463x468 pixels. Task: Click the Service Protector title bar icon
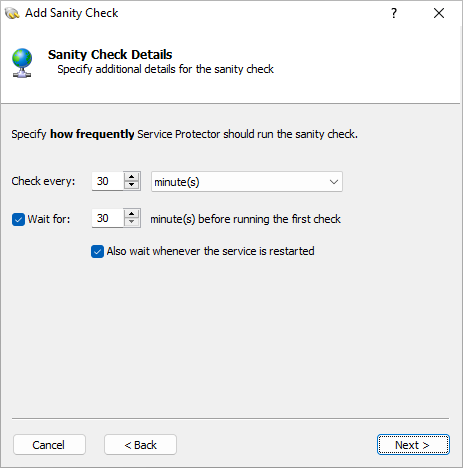tap(12, 13)
